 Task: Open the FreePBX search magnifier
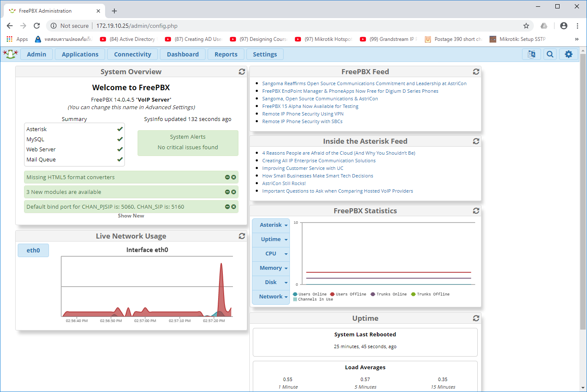tap(550, 54)
